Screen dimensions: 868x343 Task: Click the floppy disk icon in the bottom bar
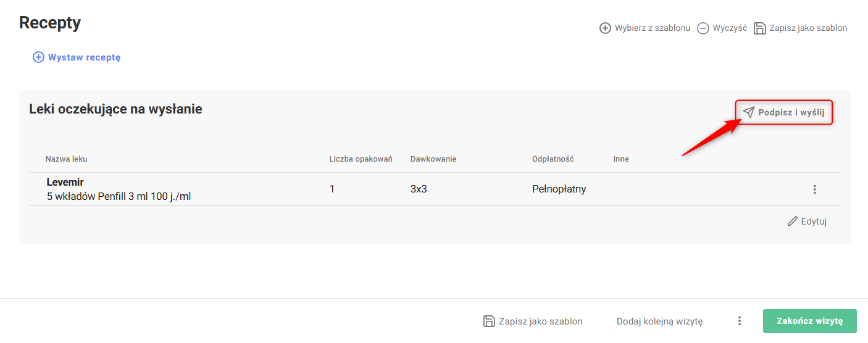tap(489, 321)
